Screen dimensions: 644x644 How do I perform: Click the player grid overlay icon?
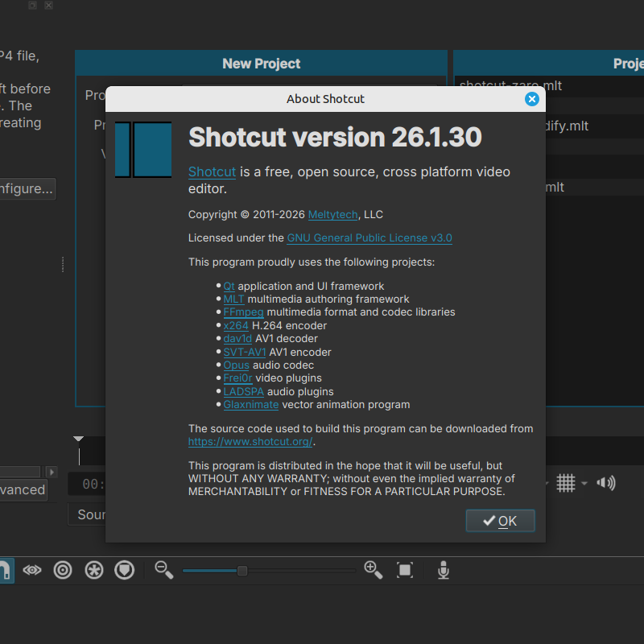click(x=566, y=483)
